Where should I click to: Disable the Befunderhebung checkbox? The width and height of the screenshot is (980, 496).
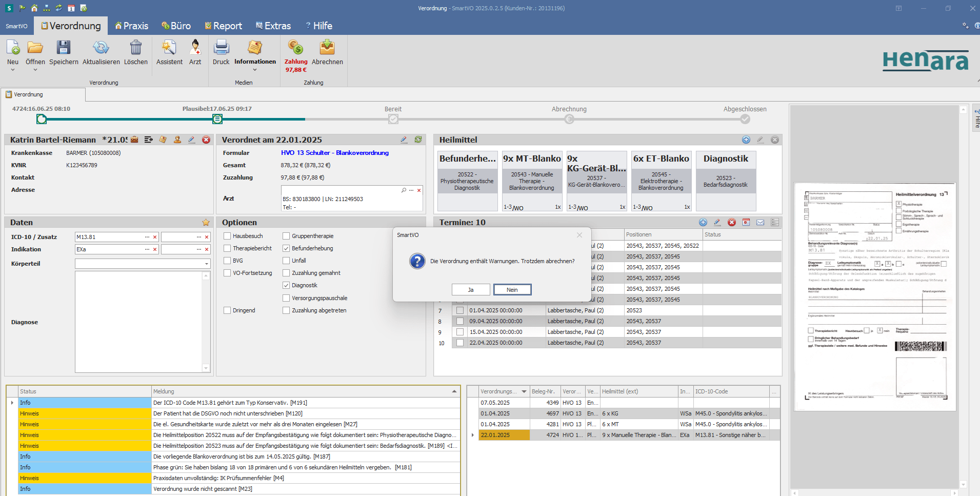pyautogui.click(x=286, y=248)
